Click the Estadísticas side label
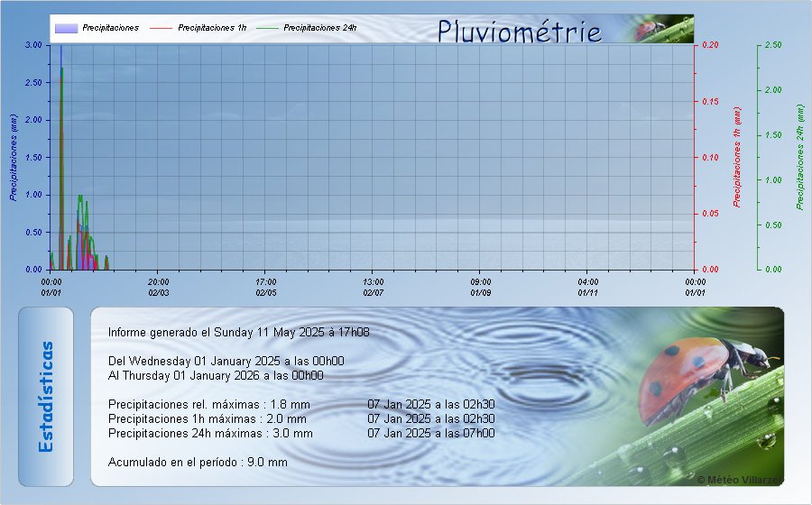The image size is (812, 505). tap(46, 397)
